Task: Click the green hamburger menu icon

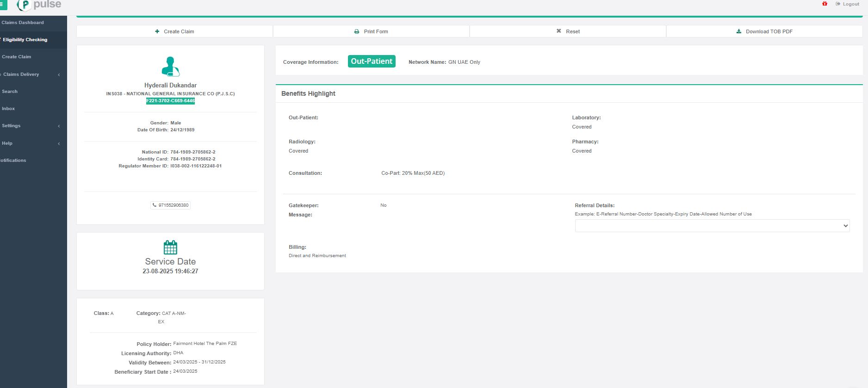Action: tap(3, 5)
